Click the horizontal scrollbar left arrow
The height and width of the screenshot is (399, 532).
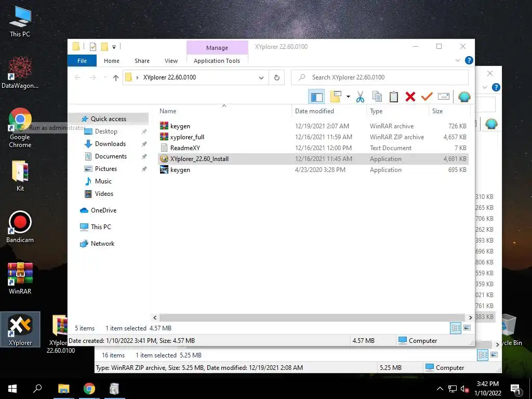[x=155, y=317]
